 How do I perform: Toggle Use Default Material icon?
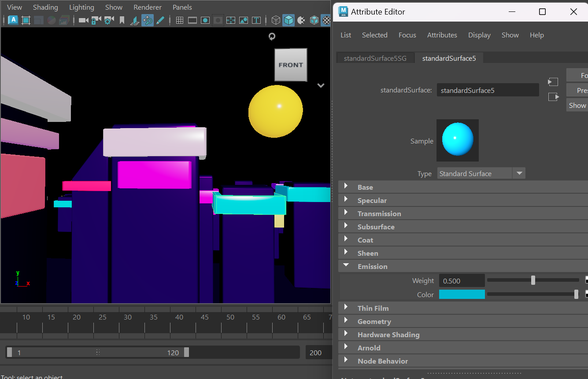[x=301, y=20]
